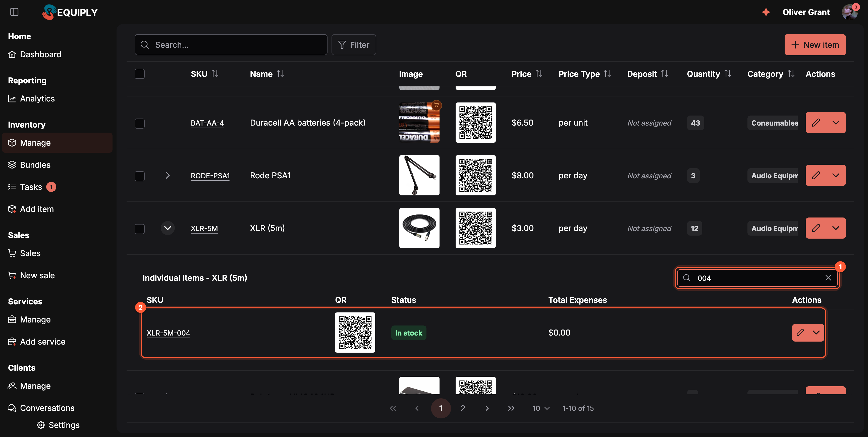Check the BAT-AA-4 row checkbox

coord(139,123)
